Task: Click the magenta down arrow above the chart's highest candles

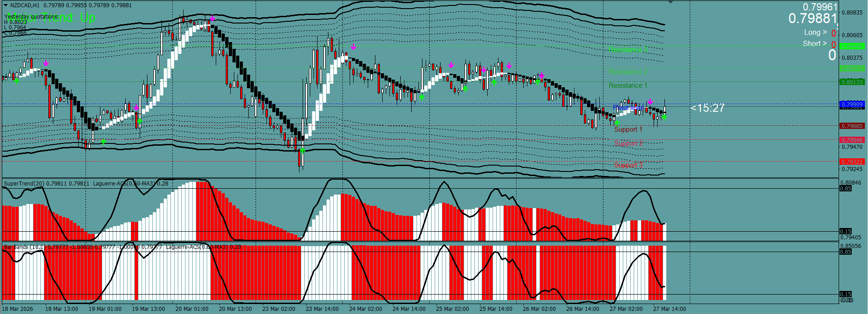Action: tap(212, 18)
